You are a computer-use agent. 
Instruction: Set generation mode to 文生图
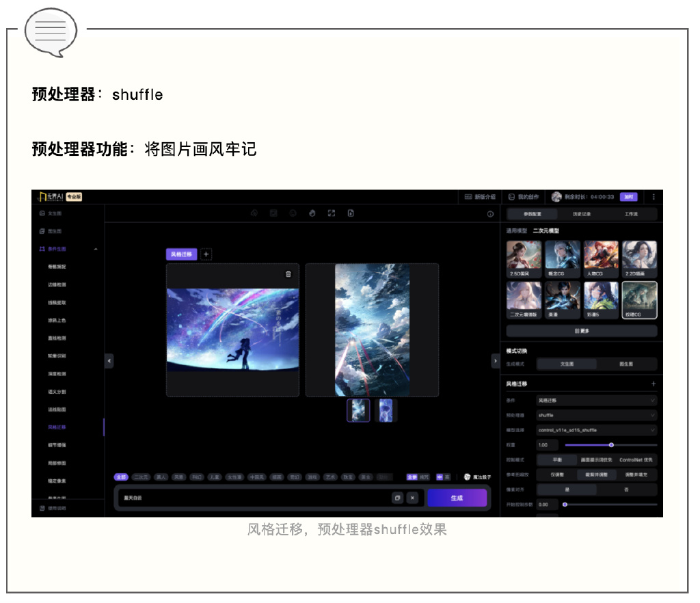point(567,364)
